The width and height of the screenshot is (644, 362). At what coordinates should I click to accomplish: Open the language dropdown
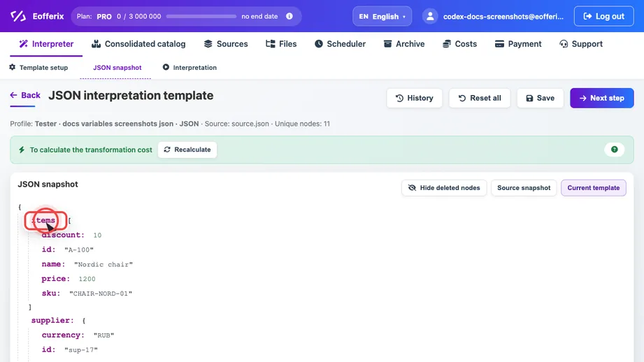(382, 16)
